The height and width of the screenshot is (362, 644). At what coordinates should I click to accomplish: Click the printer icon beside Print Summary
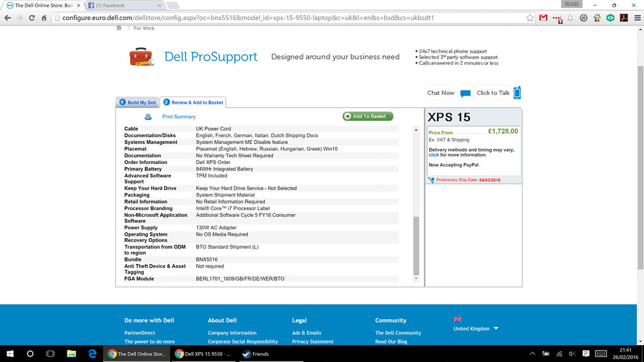[x=148, y=116]
